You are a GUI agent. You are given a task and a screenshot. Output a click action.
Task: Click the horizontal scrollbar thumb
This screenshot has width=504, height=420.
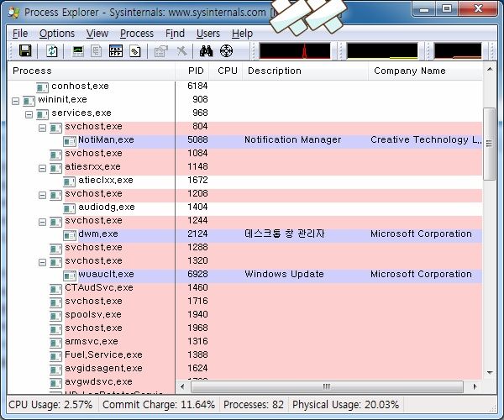click(327, 386)
